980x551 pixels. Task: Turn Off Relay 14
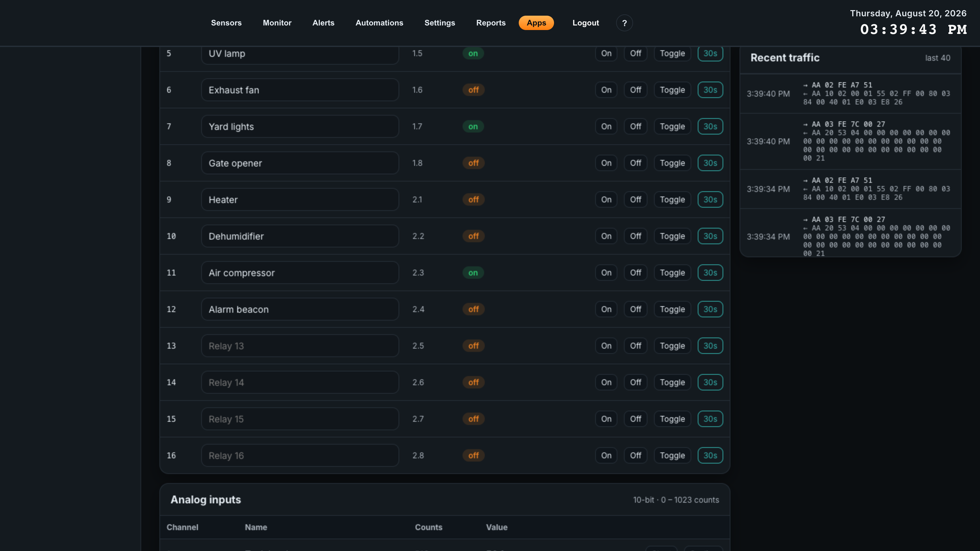[x=636, y=382]
